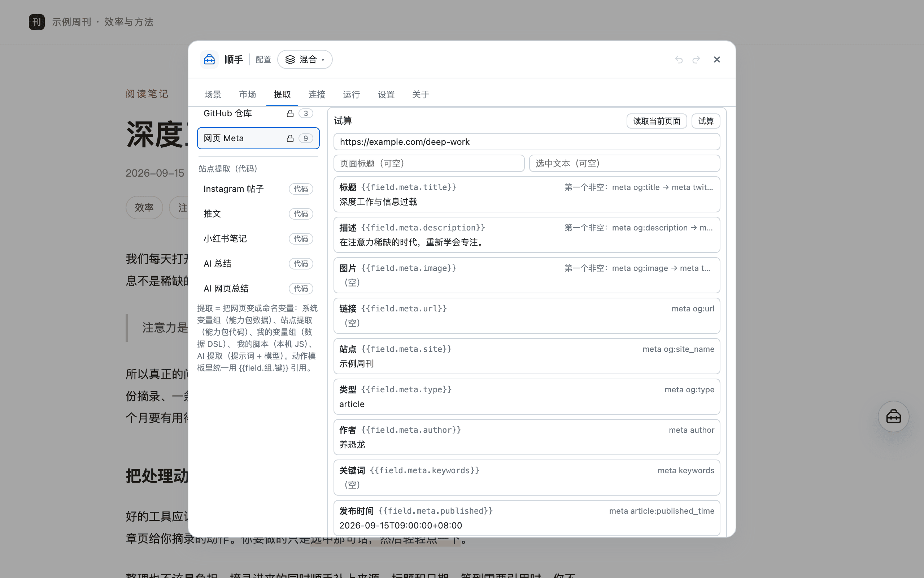Click 读取当前页面 button
The width and height of the screenshot is (924, 578).
[x=657, y=121]
